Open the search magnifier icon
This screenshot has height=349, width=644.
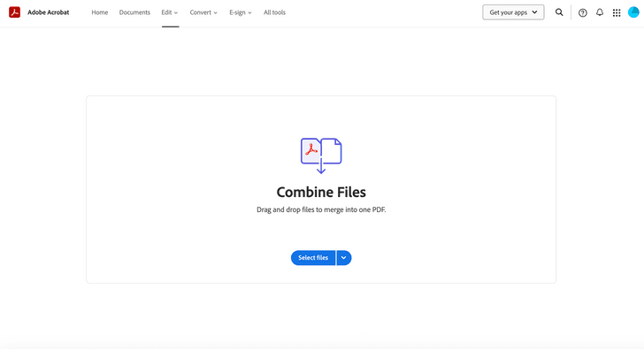(x=559, y=12)
